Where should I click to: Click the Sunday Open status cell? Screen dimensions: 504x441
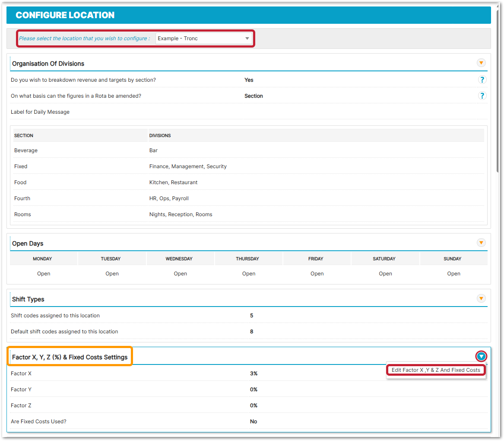tap(453, 274)
